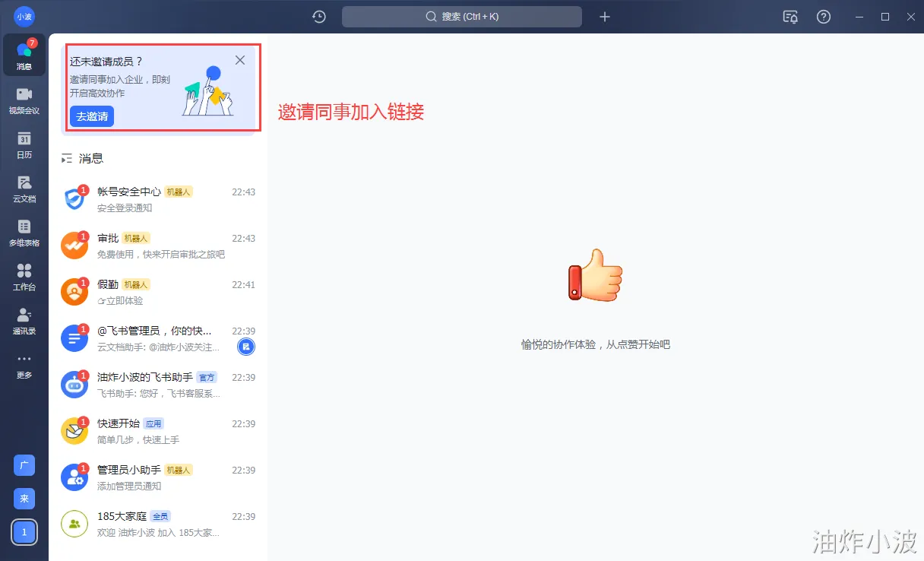924x561 pixels.
Task: Open the 工作台 workbench
Action: click(24, 276)
